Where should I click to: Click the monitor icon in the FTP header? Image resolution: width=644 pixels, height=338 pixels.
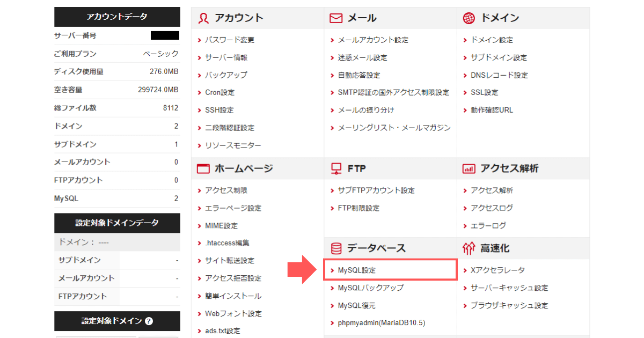tap(336, 168)
